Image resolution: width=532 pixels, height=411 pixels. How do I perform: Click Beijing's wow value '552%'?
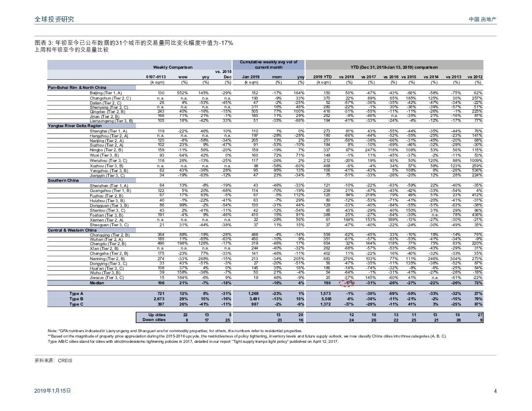pyautogui.click(x=182, y=93)
